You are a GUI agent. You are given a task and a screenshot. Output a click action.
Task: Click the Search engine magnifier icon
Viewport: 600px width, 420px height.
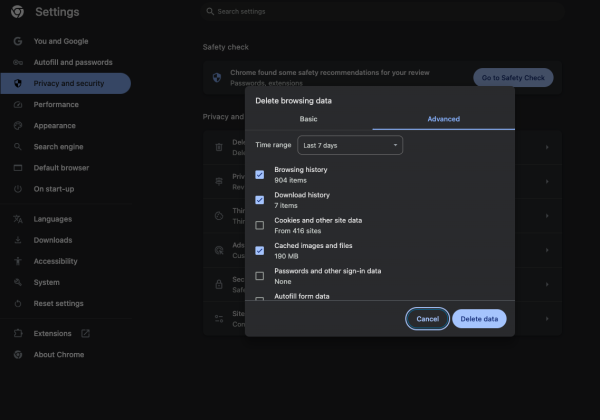(x=18, y=147)
